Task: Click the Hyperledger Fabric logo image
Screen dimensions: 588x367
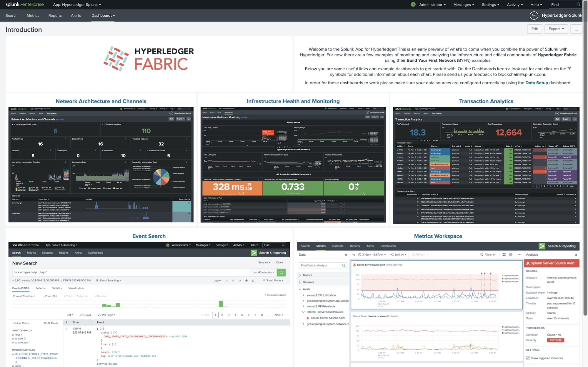Action: pos(149,59)
